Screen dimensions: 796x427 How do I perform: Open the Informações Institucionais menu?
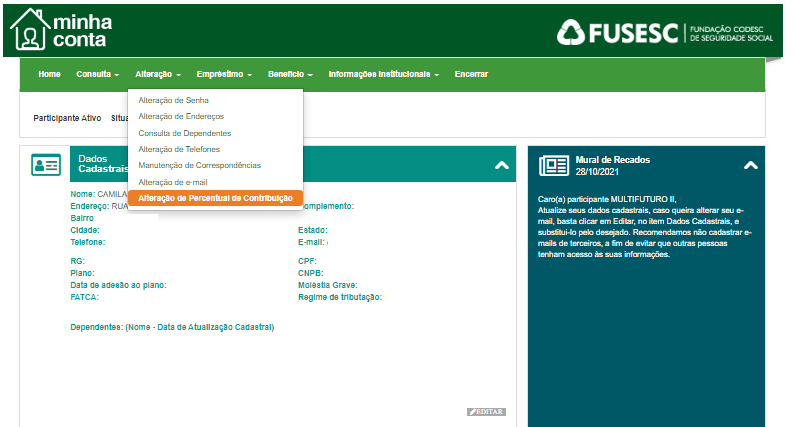[x=384, y=74]
